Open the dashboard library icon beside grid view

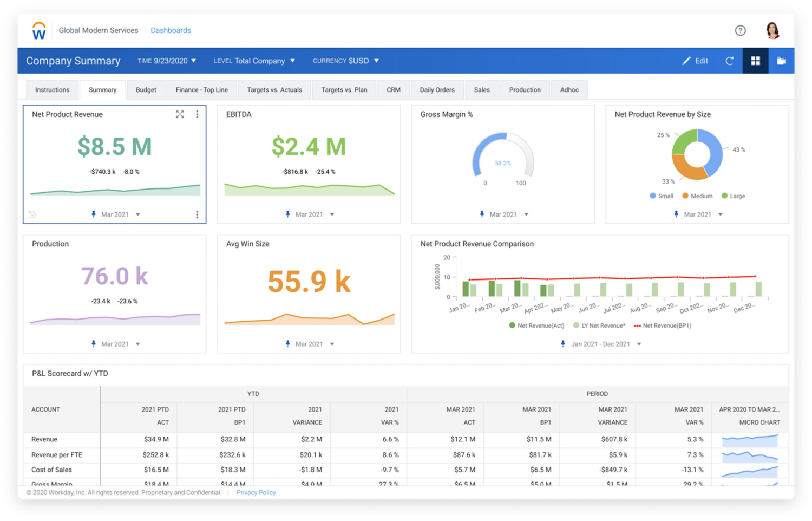click(781, 61)
